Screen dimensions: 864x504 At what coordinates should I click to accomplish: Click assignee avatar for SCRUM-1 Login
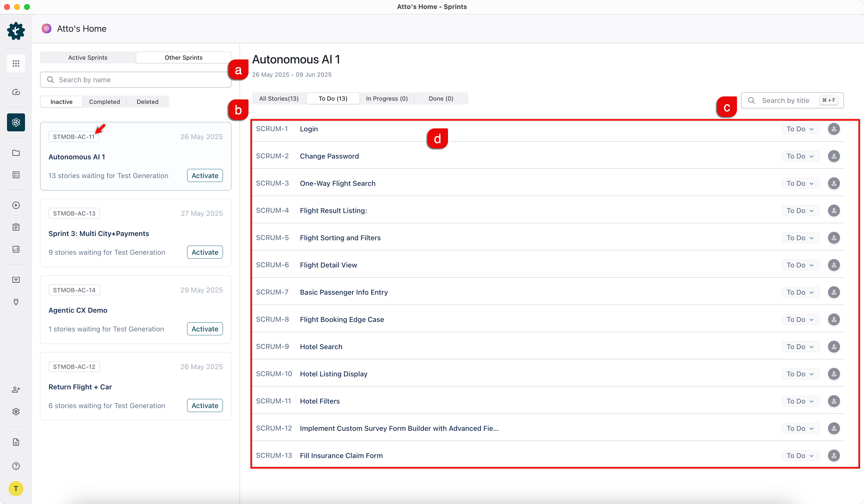833,129
